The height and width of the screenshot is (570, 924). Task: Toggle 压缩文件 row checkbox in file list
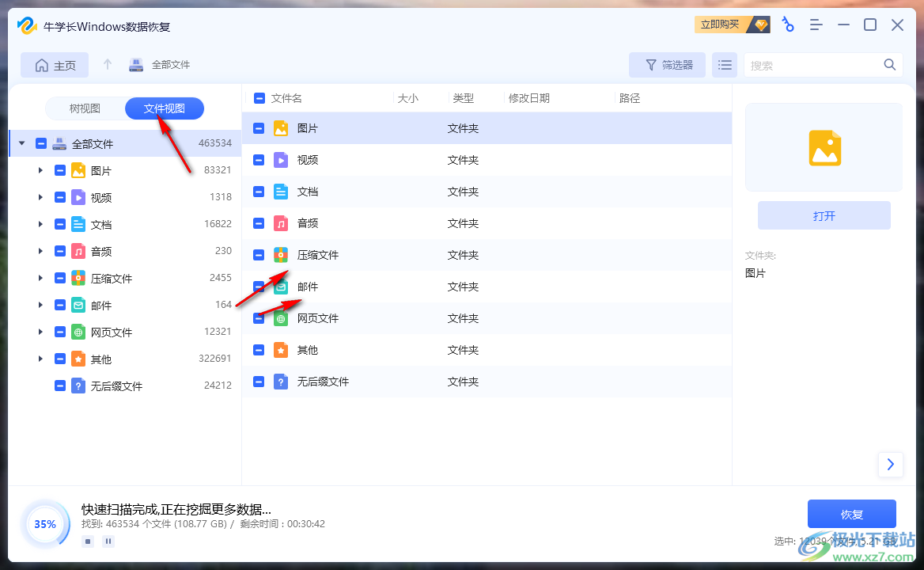(259, 255)
